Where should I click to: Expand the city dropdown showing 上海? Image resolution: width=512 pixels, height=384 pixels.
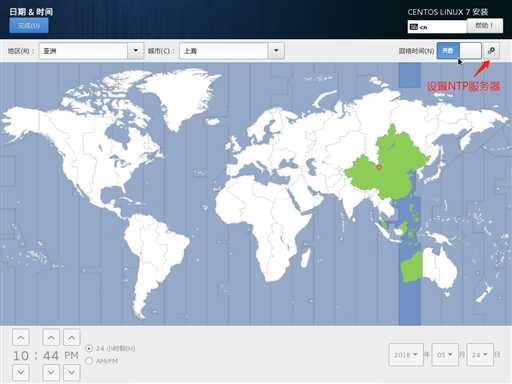232,51
